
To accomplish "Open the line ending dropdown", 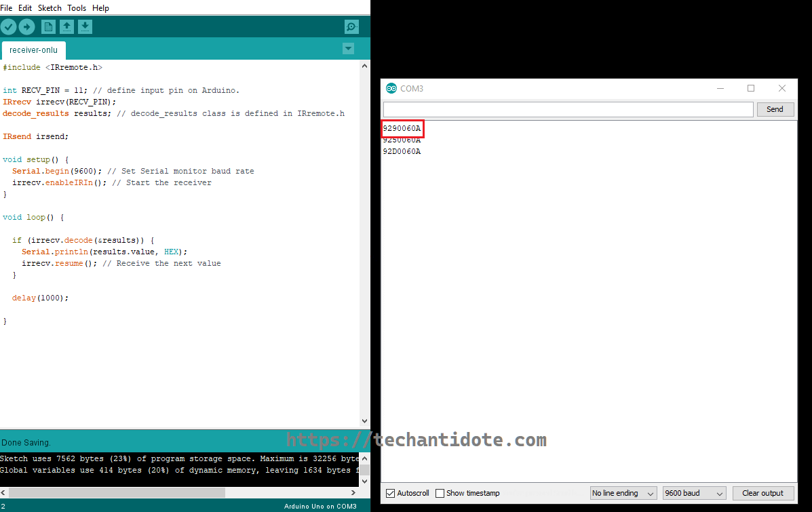I will [623, 493].
